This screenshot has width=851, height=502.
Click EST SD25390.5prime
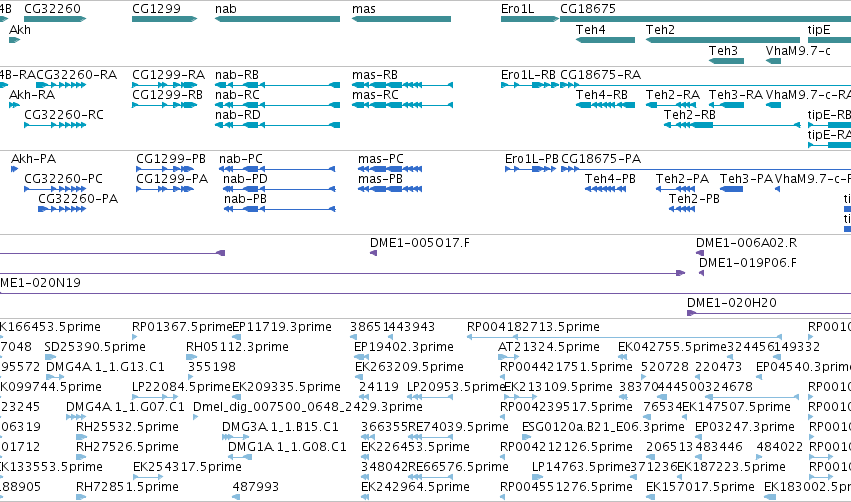point(95,347)
